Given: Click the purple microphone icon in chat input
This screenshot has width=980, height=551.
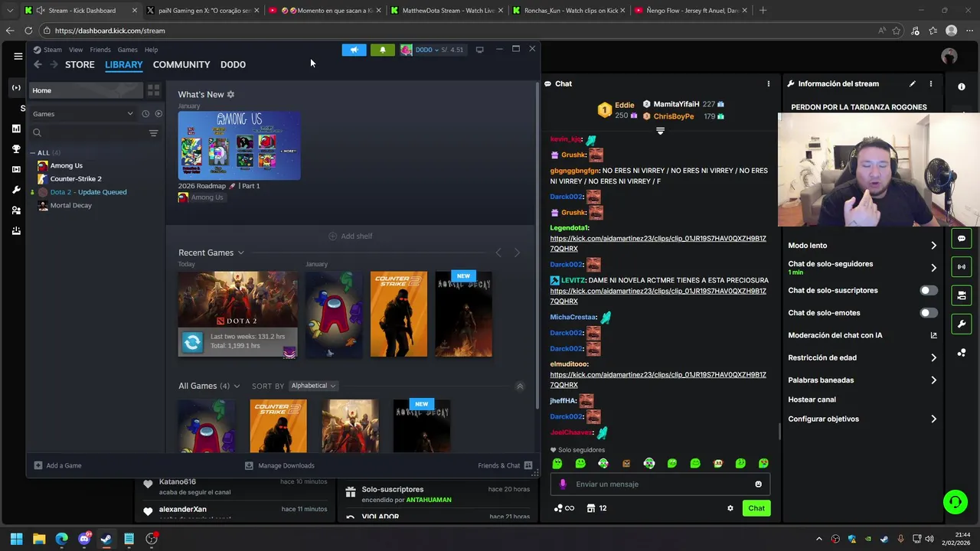Looking at the screenshot, I should 563,484.
